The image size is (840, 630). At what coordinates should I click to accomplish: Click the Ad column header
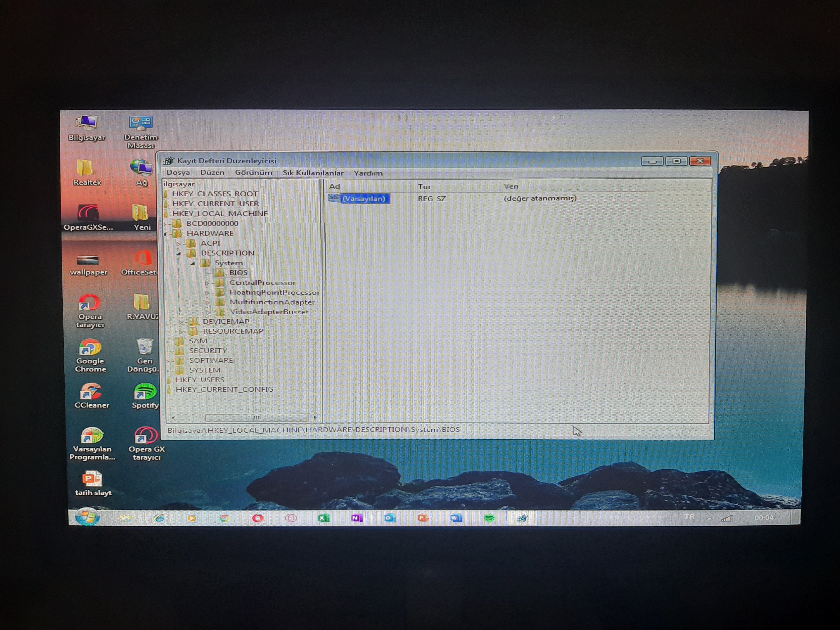(x=335, y=186)
